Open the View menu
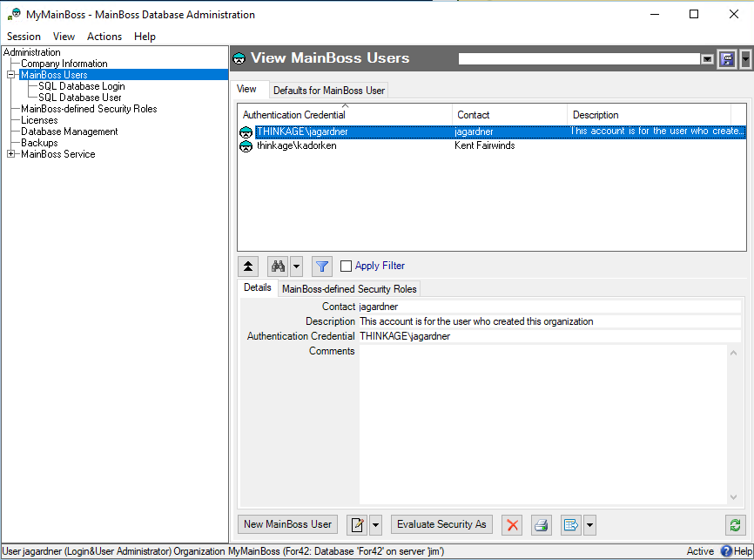754x560 pixels. pyautogui.click(x=64, y=37)
